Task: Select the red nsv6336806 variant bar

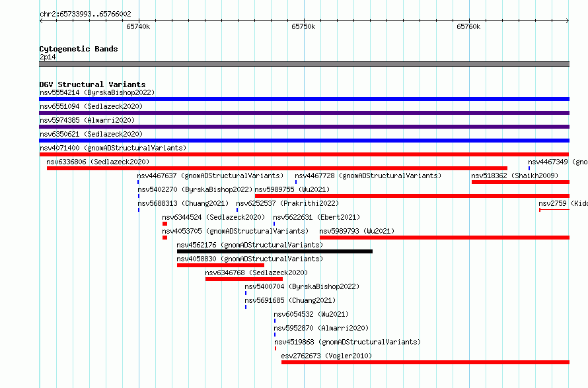Action: tap(277, 168)
